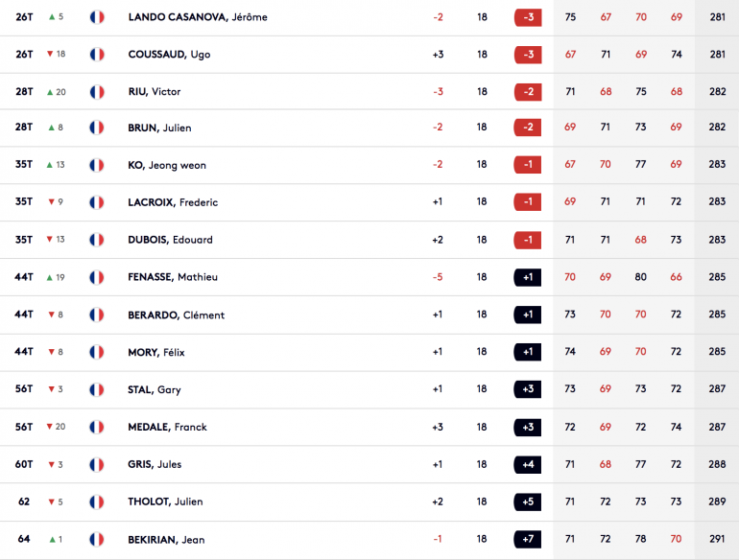Select GRIS, Jules' leaderboard entry
Screen dimensions: 739x560
(155, 464)
